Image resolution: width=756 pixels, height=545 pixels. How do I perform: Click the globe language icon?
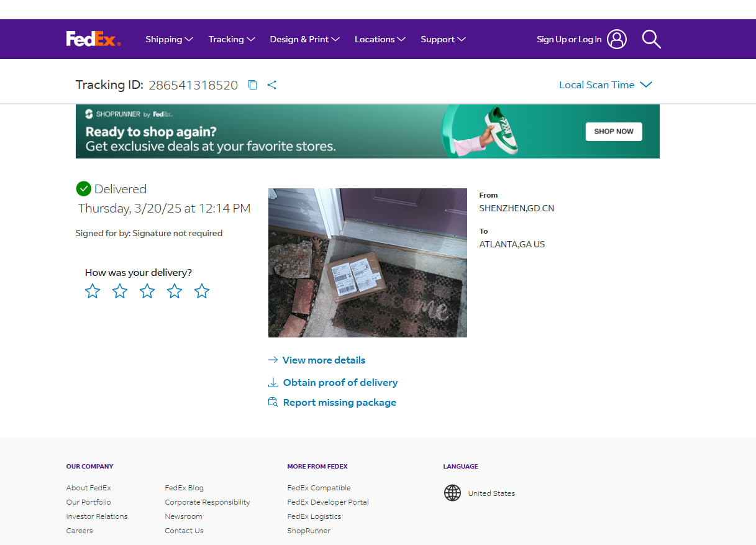(452, 493)
